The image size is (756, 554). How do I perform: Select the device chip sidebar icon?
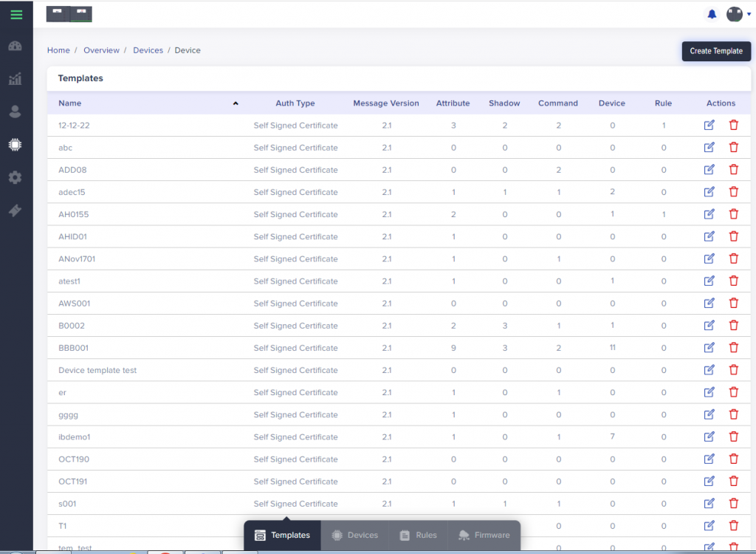click(x=16, y=145)
